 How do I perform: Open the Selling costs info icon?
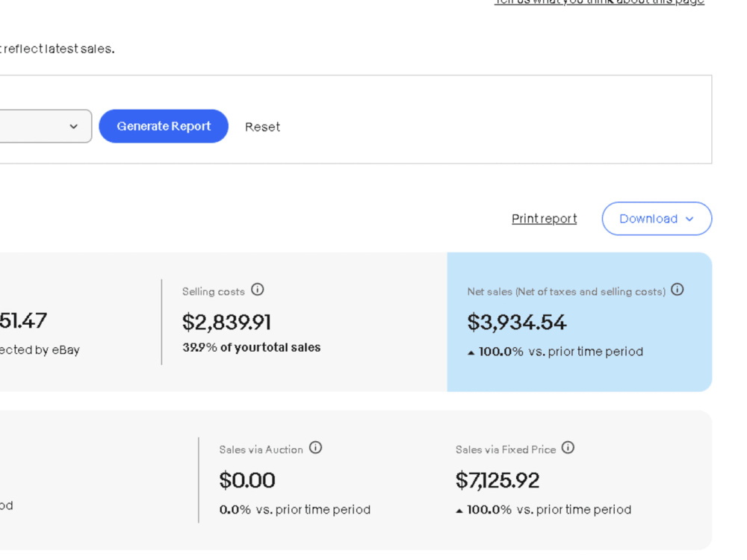(257, 290)
